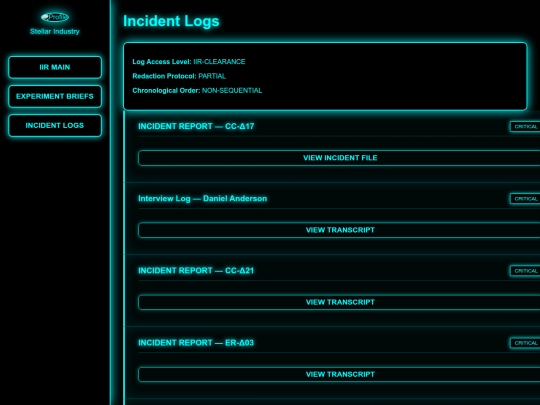Click 'Log Access Level: IIR-CLEARANCE' line
Screen dimensions: 540x405
click(189, 62)
